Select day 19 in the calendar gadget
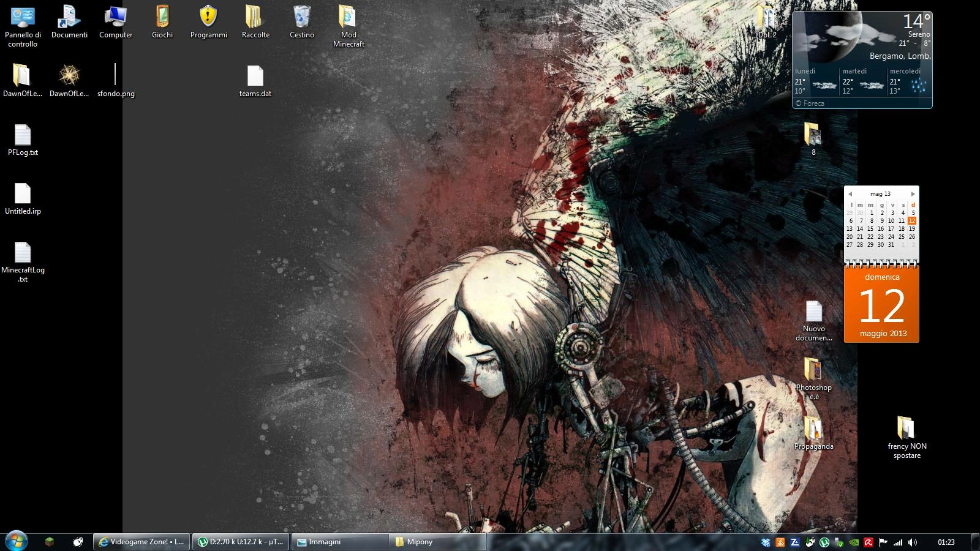Image resolution: width=980 pixels, height=551 pixels. (912, 229)
